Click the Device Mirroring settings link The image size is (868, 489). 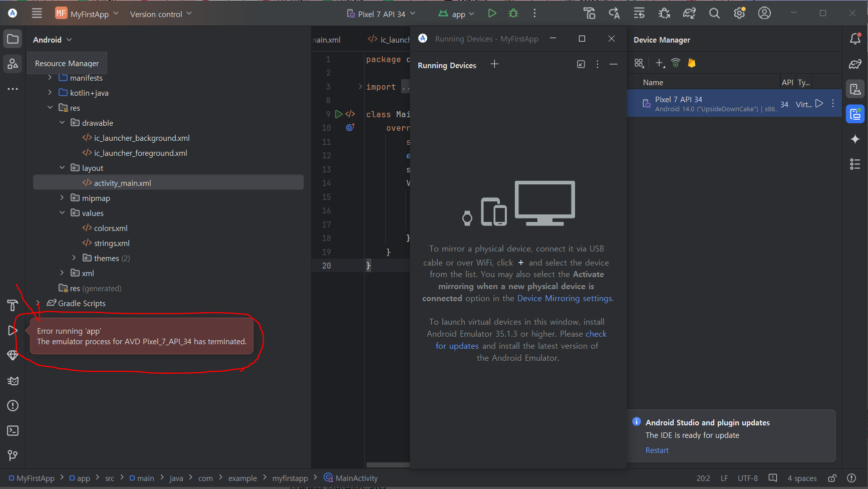[x=564, y=298]
